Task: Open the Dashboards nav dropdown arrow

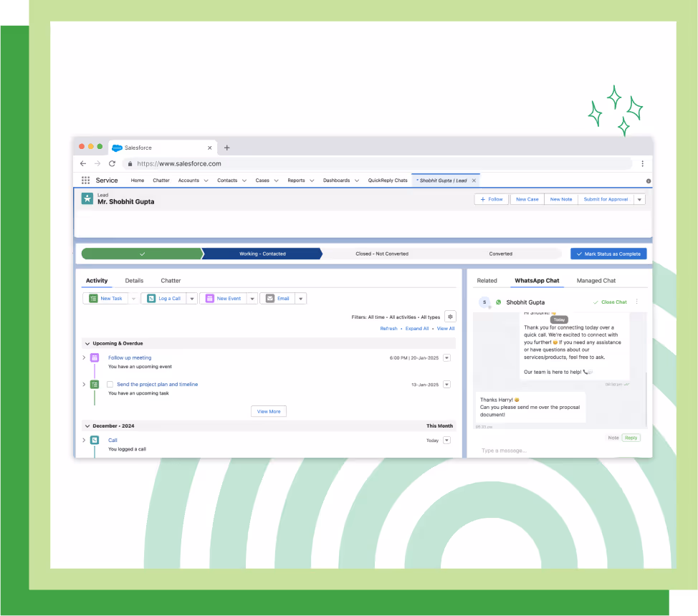Action: click(357, 181)
